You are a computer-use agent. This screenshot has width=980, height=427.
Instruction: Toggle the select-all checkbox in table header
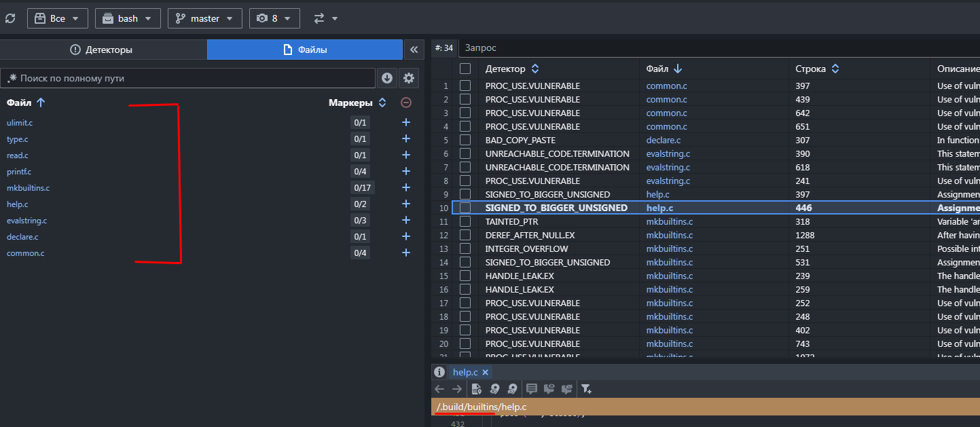coord(465,69)
